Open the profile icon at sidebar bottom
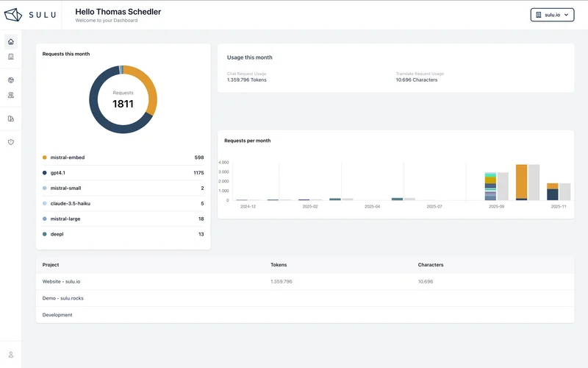This screenshot has height=368, width=588. pyautogui.click(x=11, y=355)
